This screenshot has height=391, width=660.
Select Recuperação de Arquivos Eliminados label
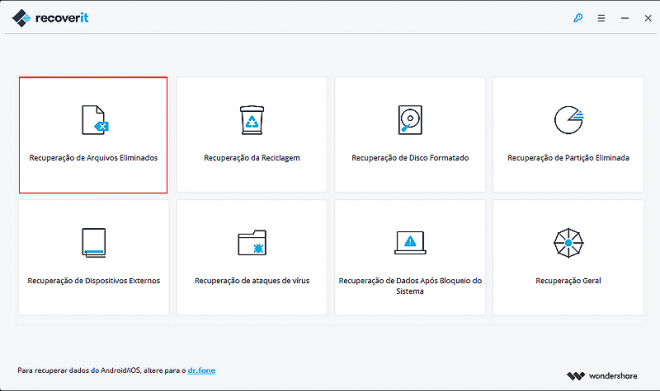tap(93, 158)
